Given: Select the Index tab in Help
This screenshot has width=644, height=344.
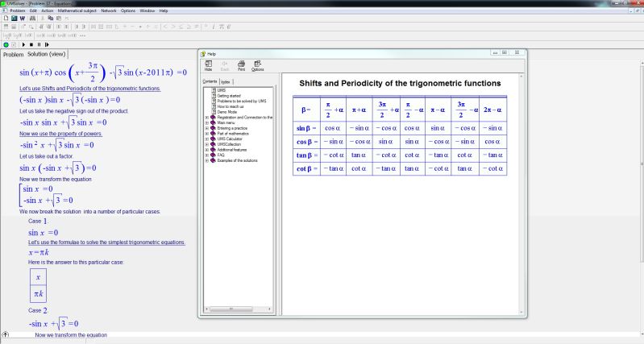Looking at the screenshot, I should (226, 81).
